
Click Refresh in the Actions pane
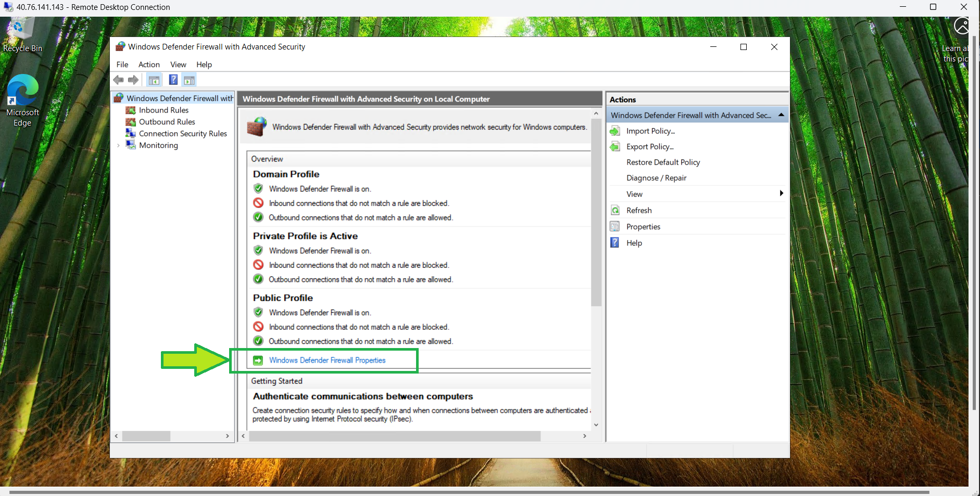pos(639,210)
